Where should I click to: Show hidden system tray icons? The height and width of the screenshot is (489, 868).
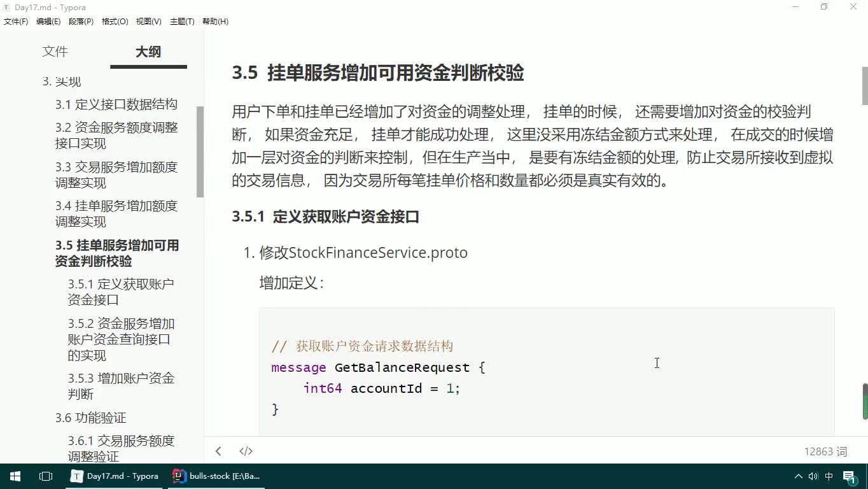(x=799, y=476)
